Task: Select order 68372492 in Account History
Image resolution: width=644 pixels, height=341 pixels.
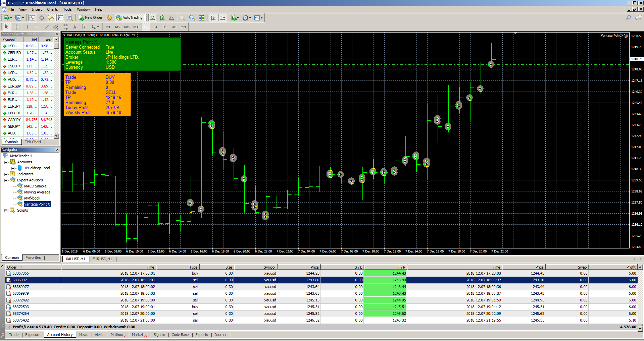Action: tap(20, 300)
